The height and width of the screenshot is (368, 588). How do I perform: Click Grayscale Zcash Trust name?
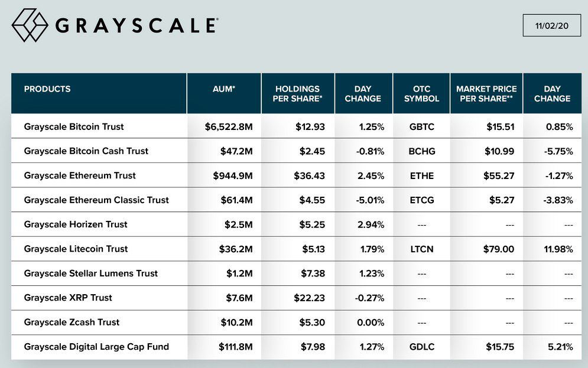coord(72,322)
